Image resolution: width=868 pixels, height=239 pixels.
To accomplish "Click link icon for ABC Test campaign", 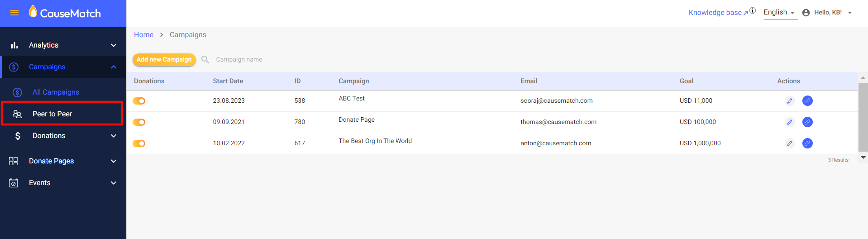I will click(807, 101).
